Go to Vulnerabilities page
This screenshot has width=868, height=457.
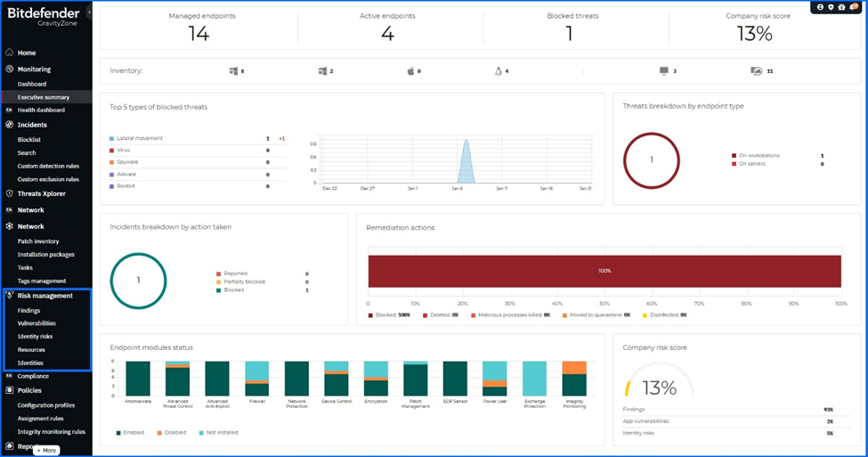pyautogui.click(x=37, y=323)
